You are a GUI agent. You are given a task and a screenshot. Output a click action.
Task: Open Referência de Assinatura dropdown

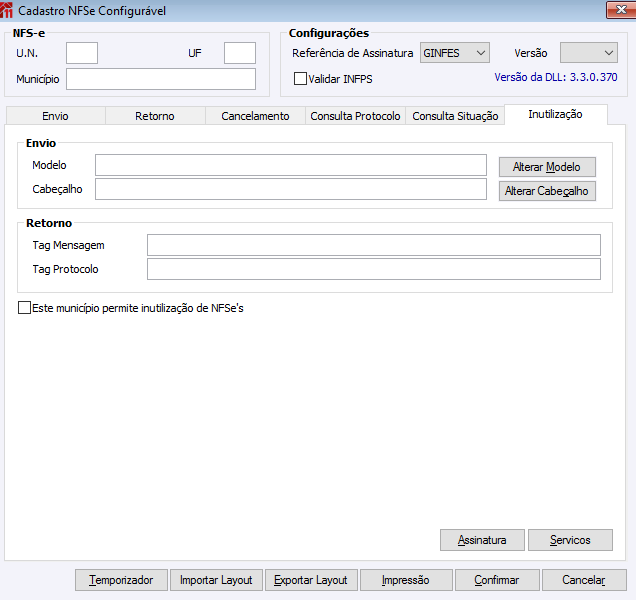click(455, 53)
